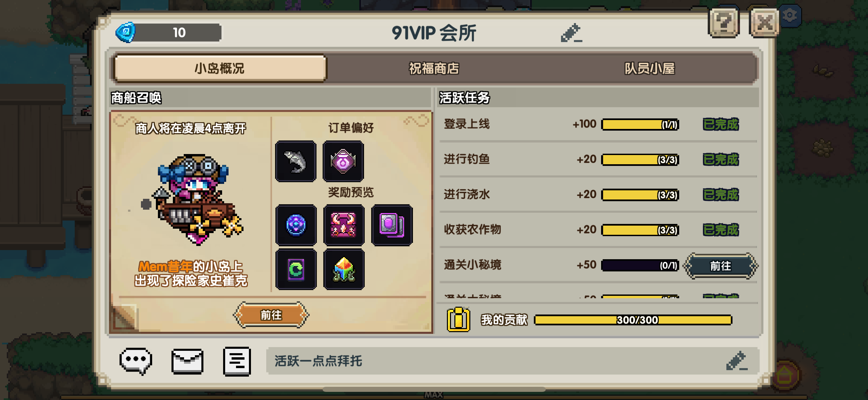Image resolution: width=868 pixels, height=400 pixels.
Task: Click the yellow contribution gift box icon
Action: coord(458,319)
